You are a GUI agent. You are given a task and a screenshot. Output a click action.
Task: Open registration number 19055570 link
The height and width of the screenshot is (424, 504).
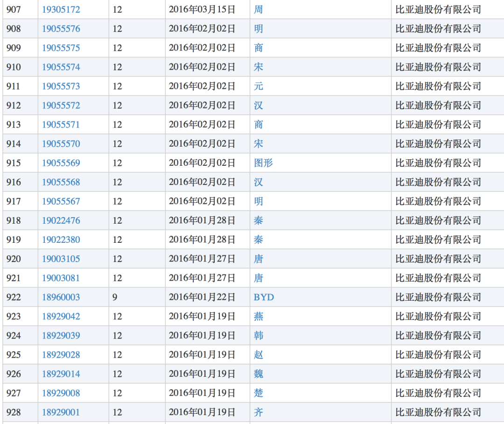pos(61,143)
